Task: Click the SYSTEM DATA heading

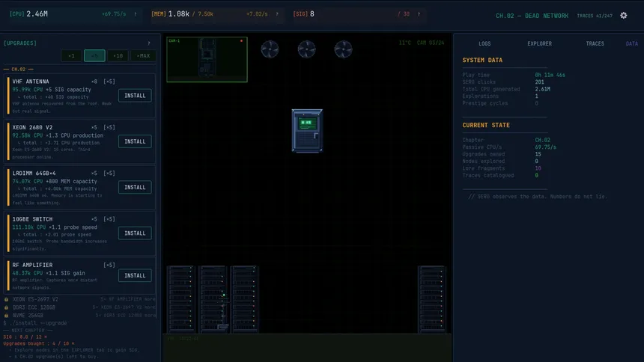Action: 482,60
